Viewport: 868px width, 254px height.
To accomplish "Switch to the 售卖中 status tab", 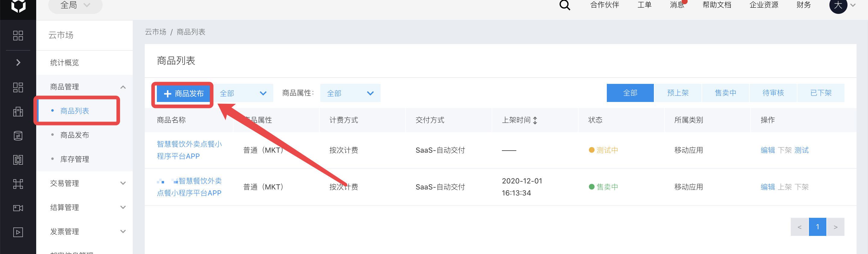I will [725, 93].
